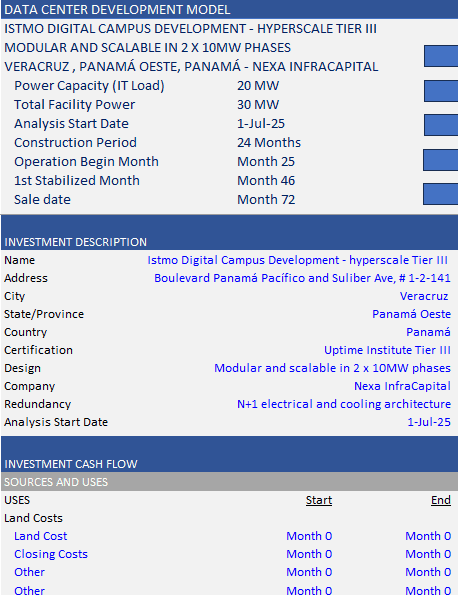Viewport: 458px width, 595px height.
Task: Select the Certification value Uptime Institute Tier III
Action: (387, 350)
